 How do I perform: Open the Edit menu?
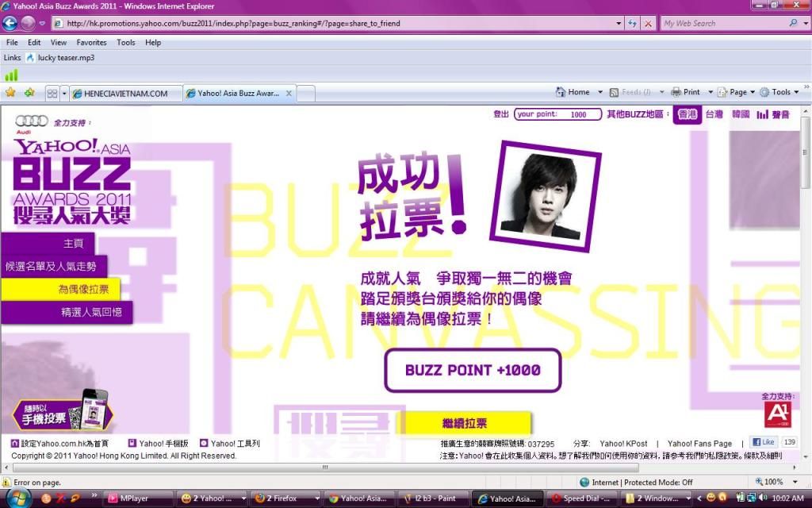34,43
